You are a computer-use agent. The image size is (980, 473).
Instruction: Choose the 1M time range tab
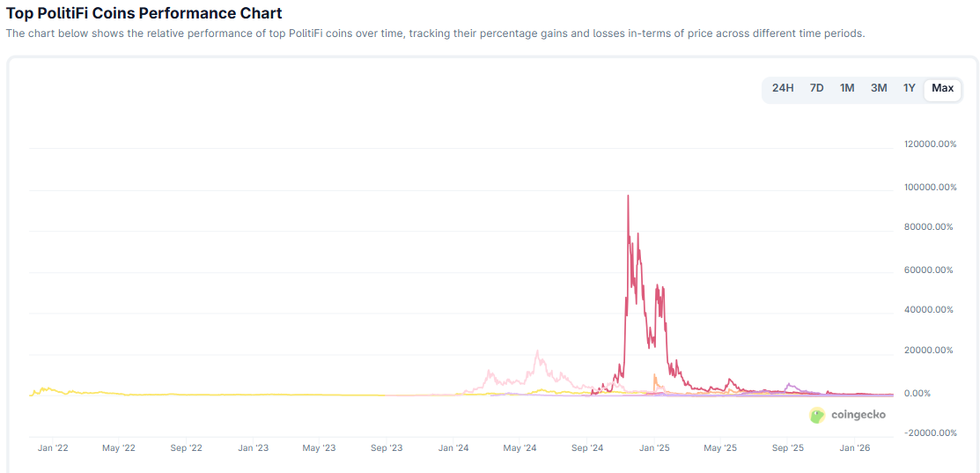(847, 88)
